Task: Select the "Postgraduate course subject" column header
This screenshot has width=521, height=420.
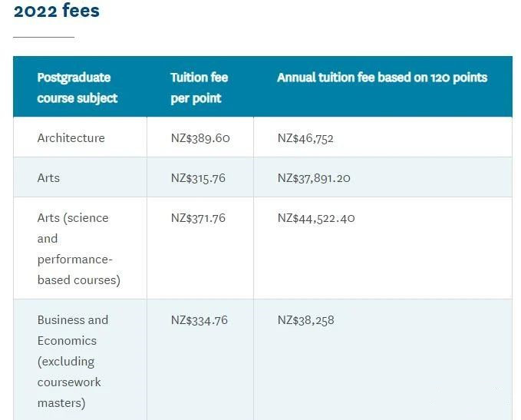Action: click(x=77, y=88)
